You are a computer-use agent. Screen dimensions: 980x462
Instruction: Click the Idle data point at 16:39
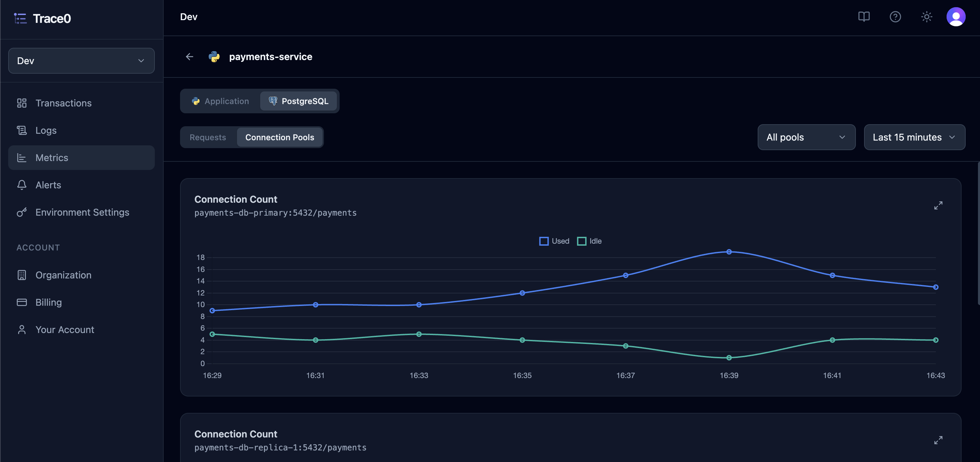[x=729, y=358]
